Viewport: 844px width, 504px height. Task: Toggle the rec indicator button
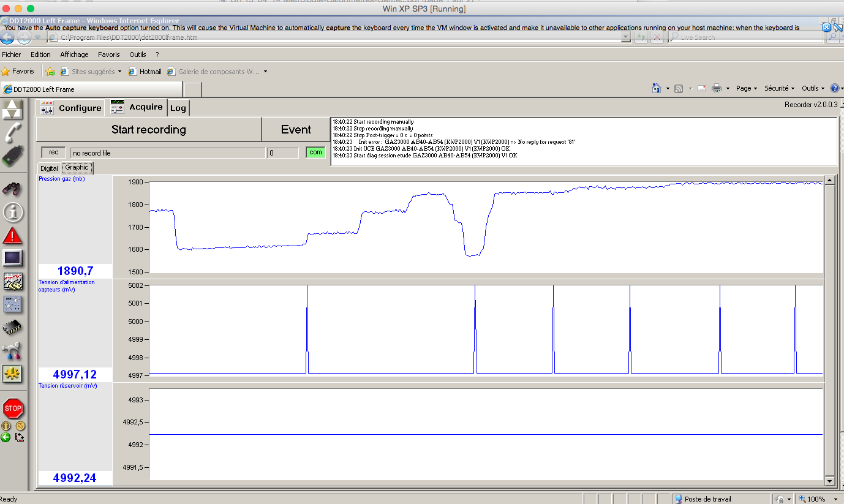(53, 152)
